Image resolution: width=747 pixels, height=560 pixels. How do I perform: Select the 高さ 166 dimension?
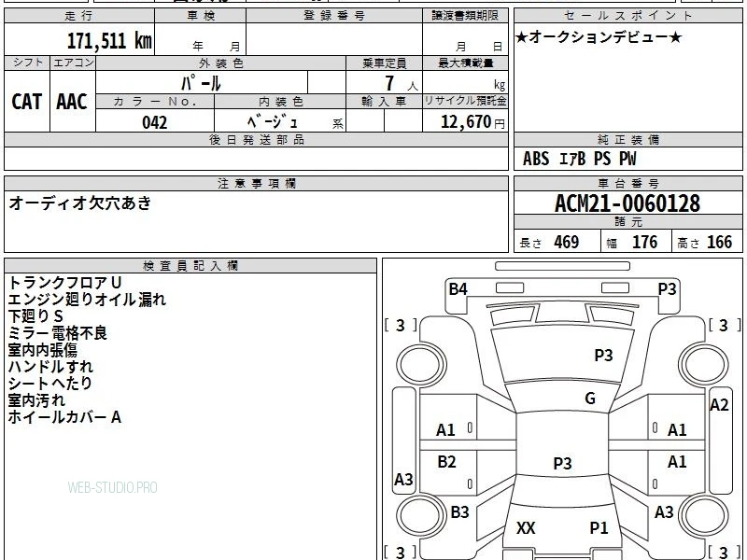(705, 242)
